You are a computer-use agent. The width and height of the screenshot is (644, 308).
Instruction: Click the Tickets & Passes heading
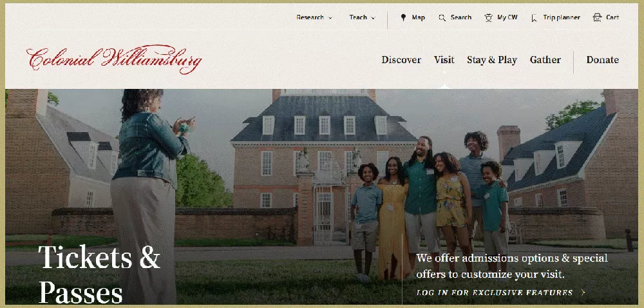(x=99, y=274)
